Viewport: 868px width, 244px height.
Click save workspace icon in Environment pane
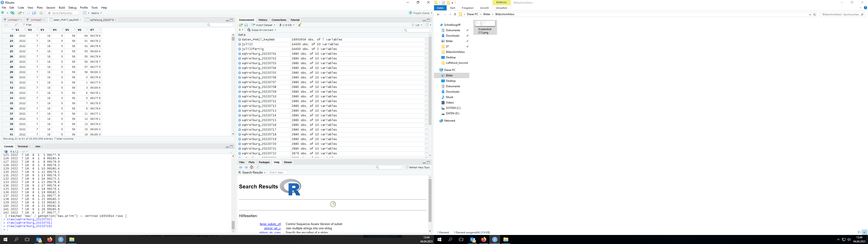[246, 25]
